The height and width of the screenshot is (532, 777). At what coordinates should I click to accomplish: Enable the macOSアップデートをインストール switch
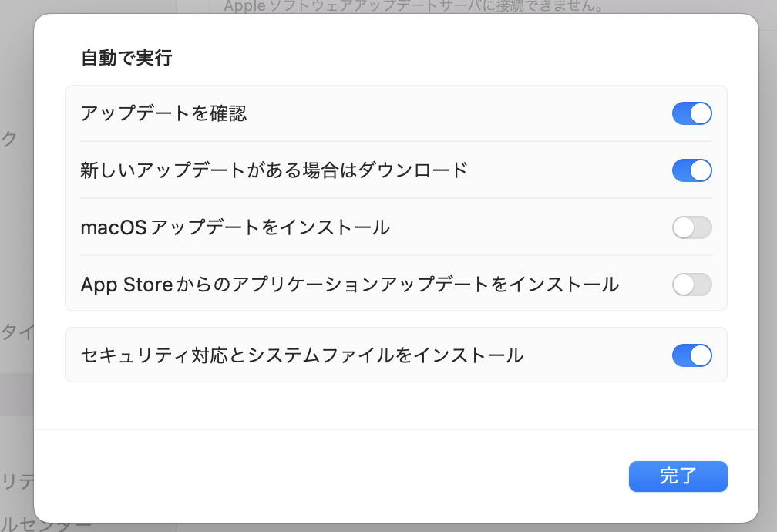pos(691,228)
